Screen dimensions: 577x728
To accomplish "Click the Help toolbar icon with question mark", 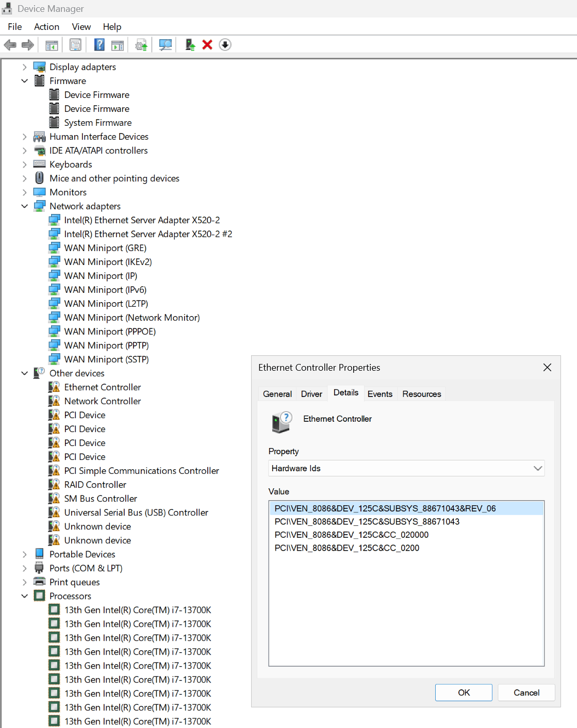I will pos(100,45).
